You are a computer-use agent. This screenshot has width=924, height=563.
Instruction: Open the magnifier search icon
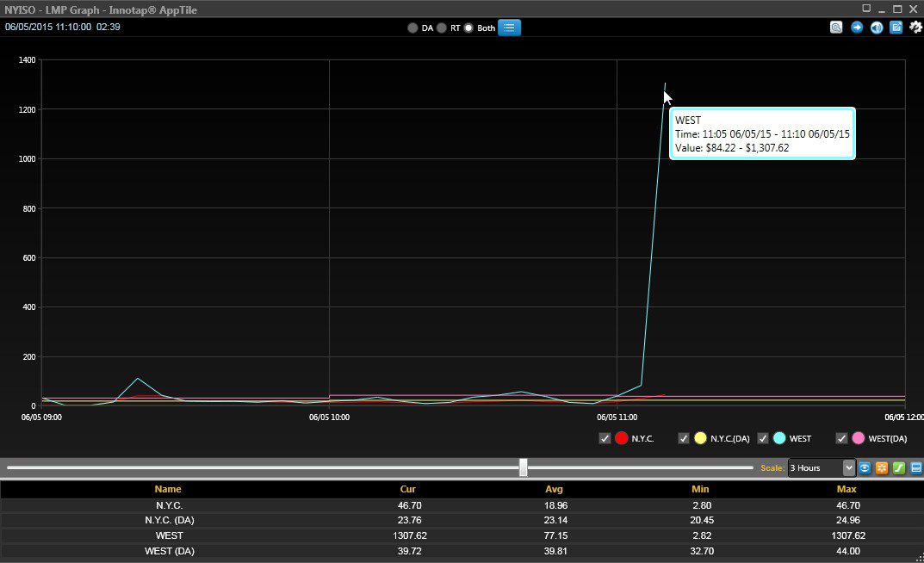pos(836,27)
